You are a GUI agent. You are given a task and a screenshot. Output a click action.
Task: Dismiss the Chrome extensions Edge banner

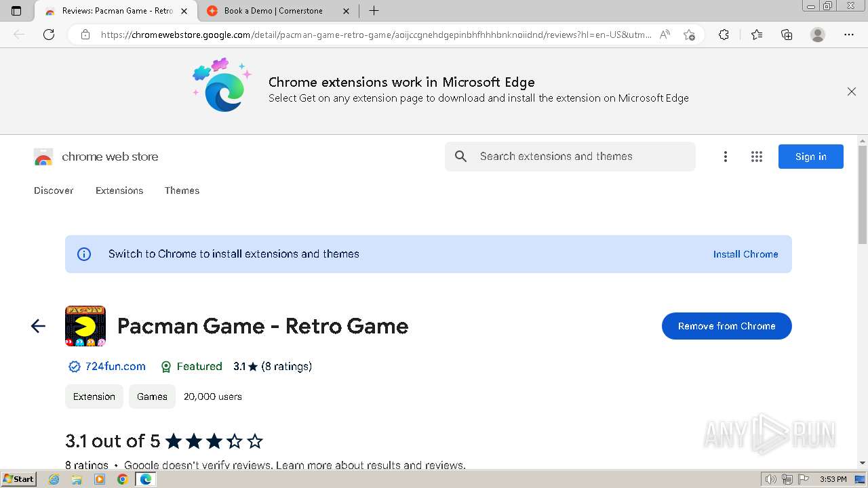click(852, 91)
